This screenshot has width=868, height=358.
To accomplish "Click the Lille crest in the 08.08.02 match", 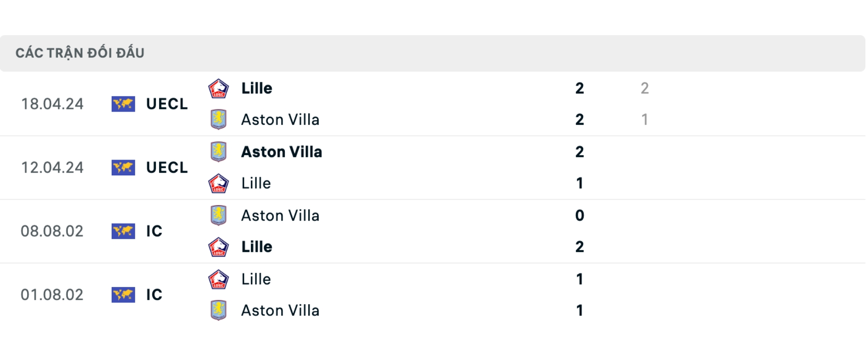I will pyautogui.click(x=218, y=247).
